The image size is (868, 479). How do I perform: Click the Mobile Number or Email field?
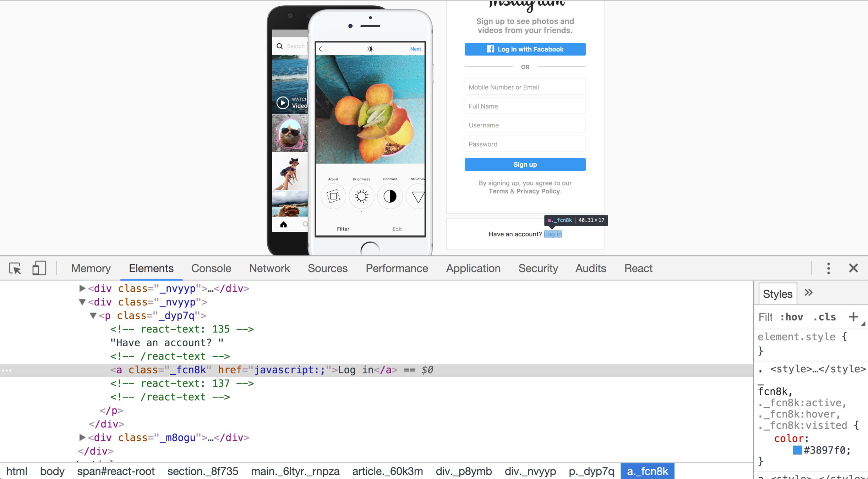pyautogui.click(x=525, y=87)
